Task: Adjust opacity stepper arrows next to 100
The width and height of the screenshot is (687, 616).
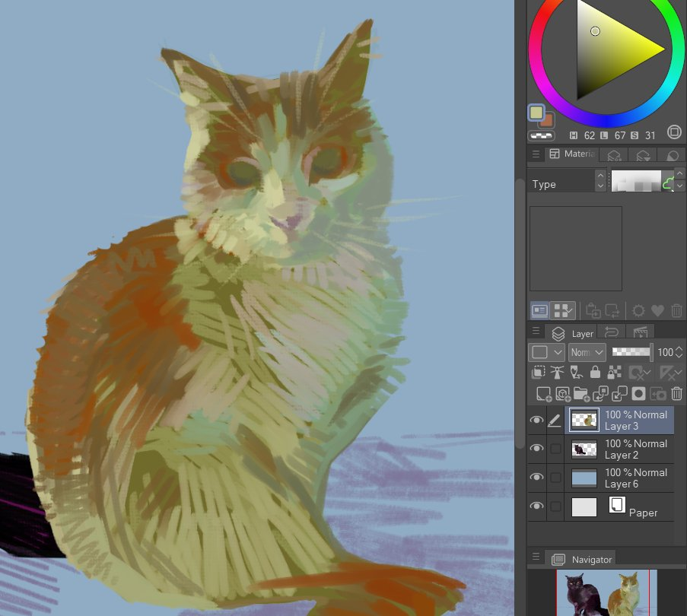Action: click(679, 352)
